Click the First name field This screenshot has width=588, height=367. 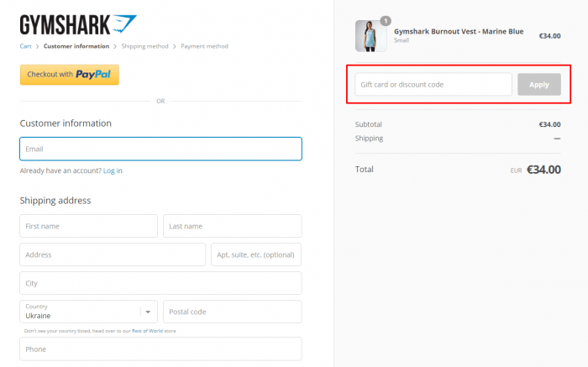pyautogui.click(x=88, y=226)
